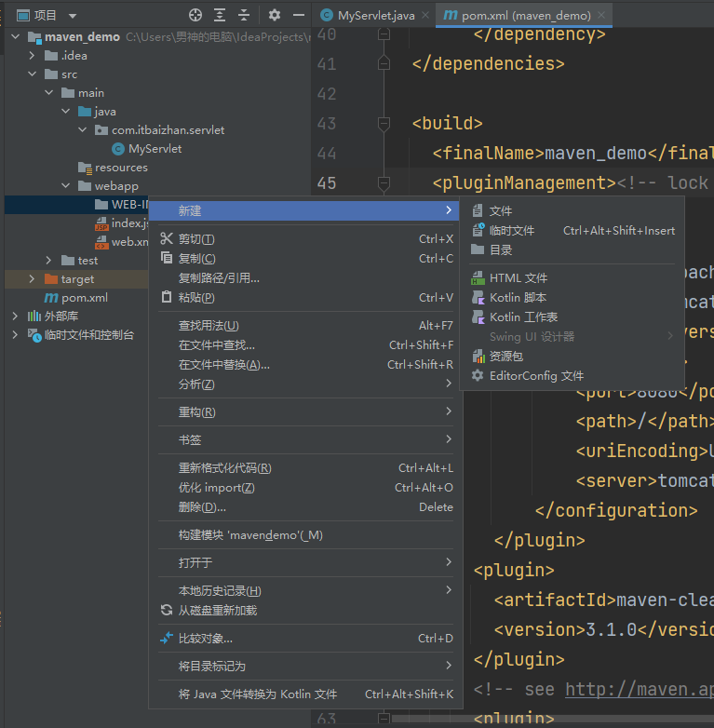Collapse the java source folder
Viewport: 714px width, 728px height.
click(66, 111)
